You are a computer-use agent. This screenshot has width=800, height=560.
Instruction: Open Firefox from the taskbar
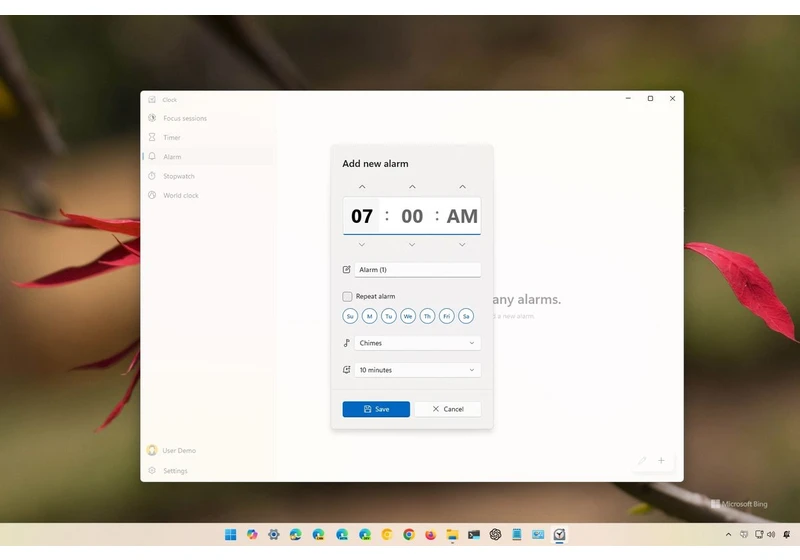coord(431,534)
